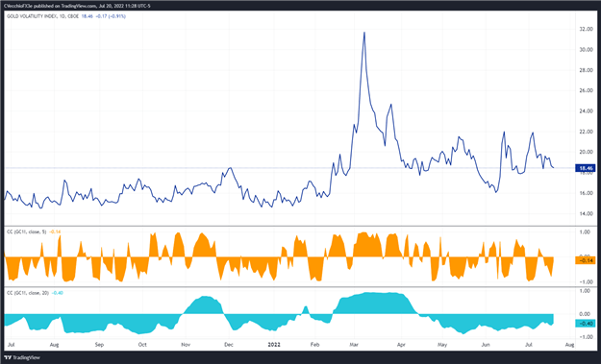601x364 pixels.
Task: Click the TradingView logo at bottom left
Action: (x=22, y=357)
